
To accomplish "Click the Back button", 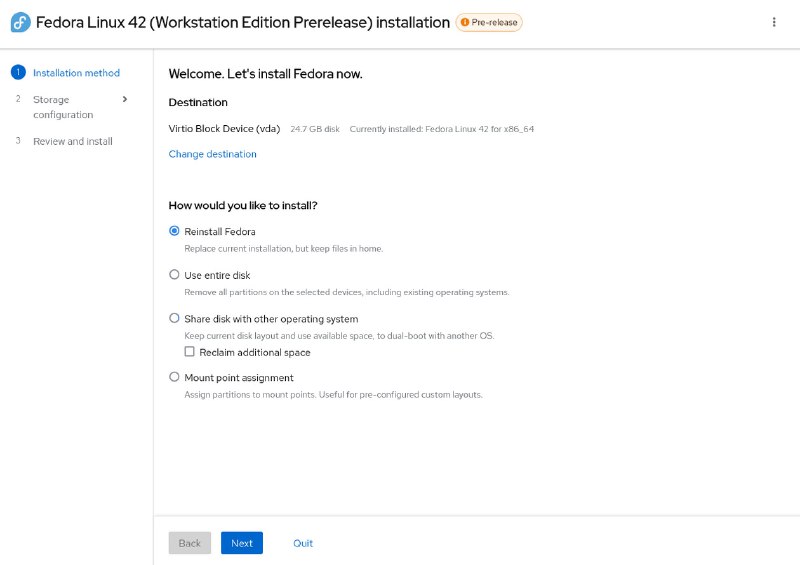I will (x=190, y=543).
